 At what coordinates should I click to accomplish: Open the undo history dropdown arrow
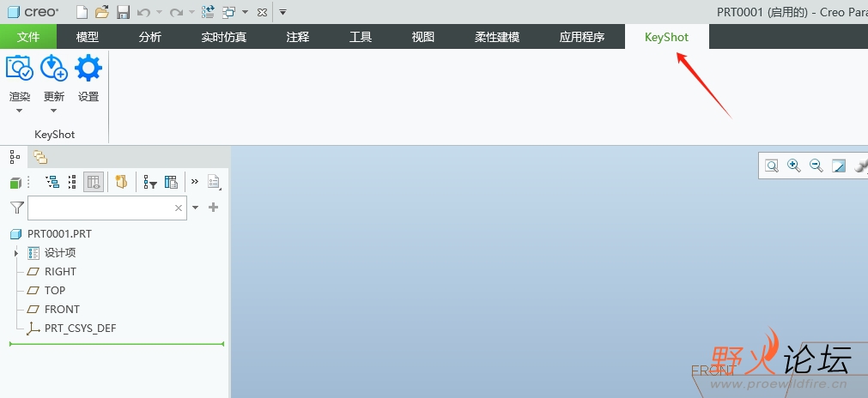[159, 12]
